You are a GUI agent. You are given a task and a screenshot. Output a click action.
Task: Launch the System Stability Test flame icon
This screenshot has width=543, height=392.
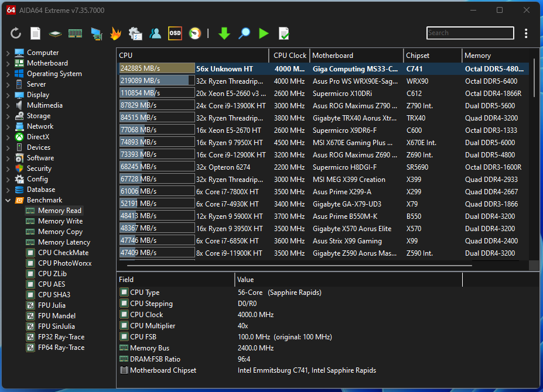click(115, 33)
